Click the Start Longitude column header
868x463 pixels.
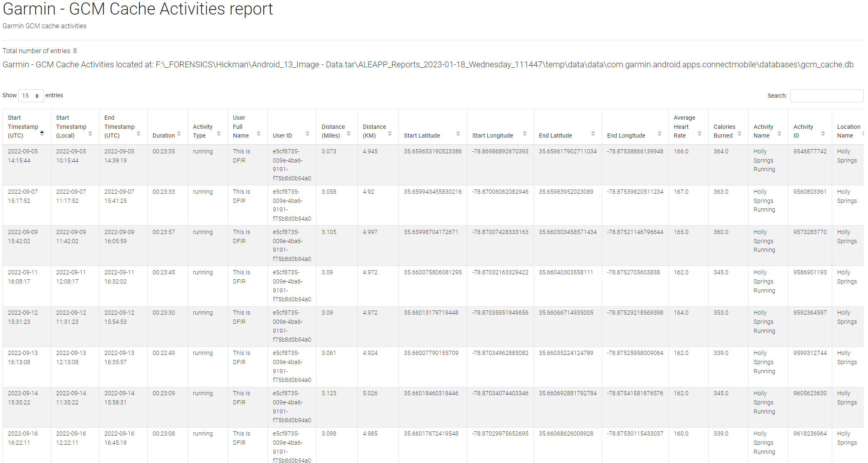(492, 135)
